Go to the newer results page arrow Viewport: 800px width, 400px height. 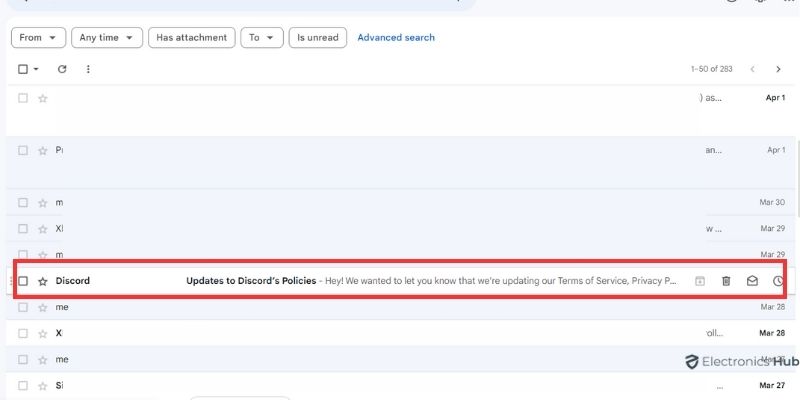(752, 69)
